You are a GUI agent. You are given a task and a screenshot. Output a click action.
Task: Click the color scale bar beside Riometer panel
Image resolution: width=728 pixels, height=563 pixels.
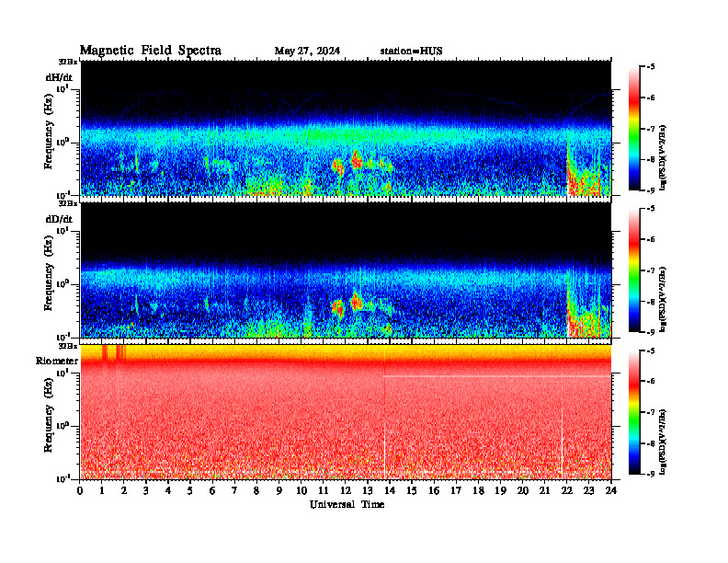point(634,412)
